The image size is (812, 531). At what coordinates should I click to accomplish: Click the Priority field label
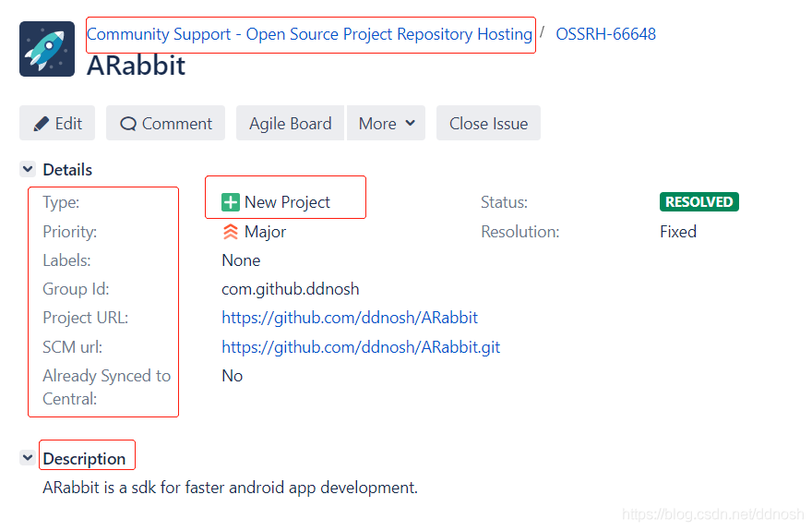coord(70,232)
